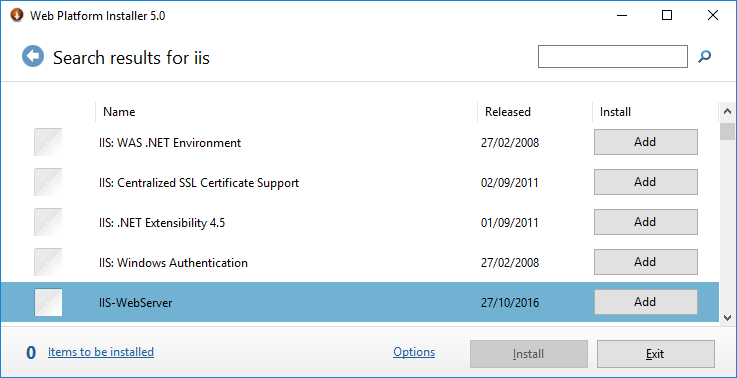Close the Web Platform Installer window

click(713, 15)
